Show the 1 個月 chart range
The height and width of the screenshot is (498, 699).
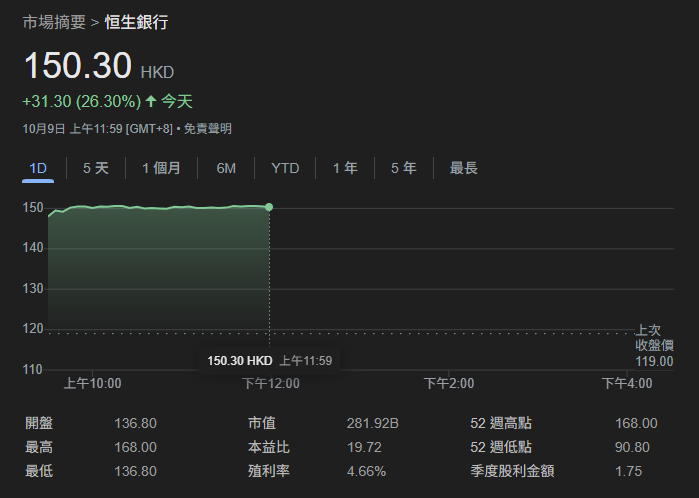coord(161,168)
